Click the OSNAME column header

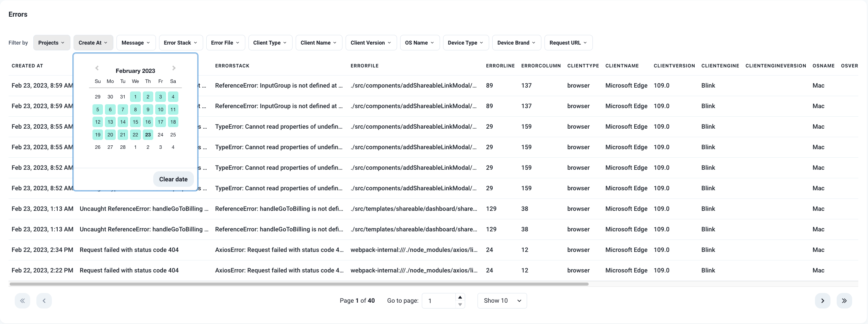[x=823, y=66]
